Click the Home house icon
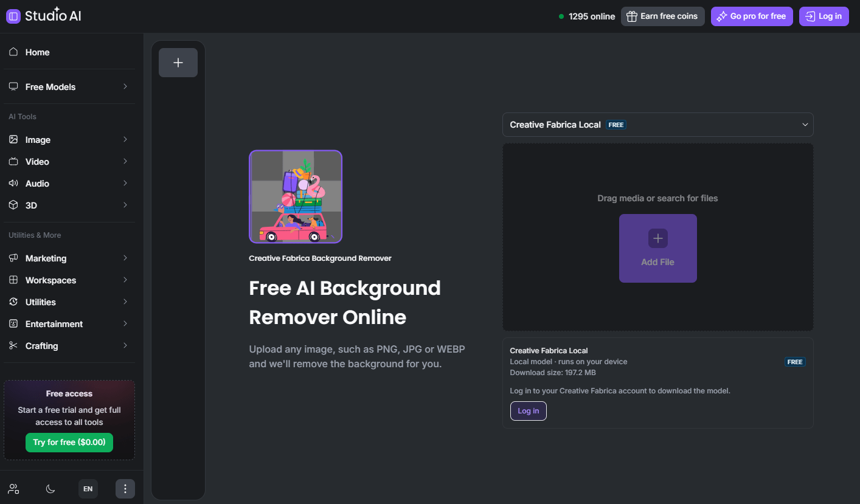The height and width of the screenshot is (504, 860). (x=13, y=52)
